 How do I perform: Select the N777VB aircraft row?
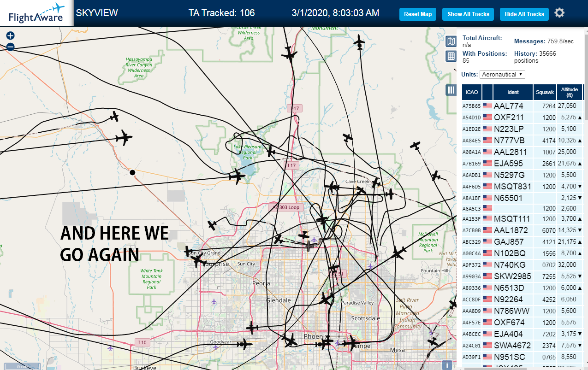pyautogui.click(x=522, y=141)
